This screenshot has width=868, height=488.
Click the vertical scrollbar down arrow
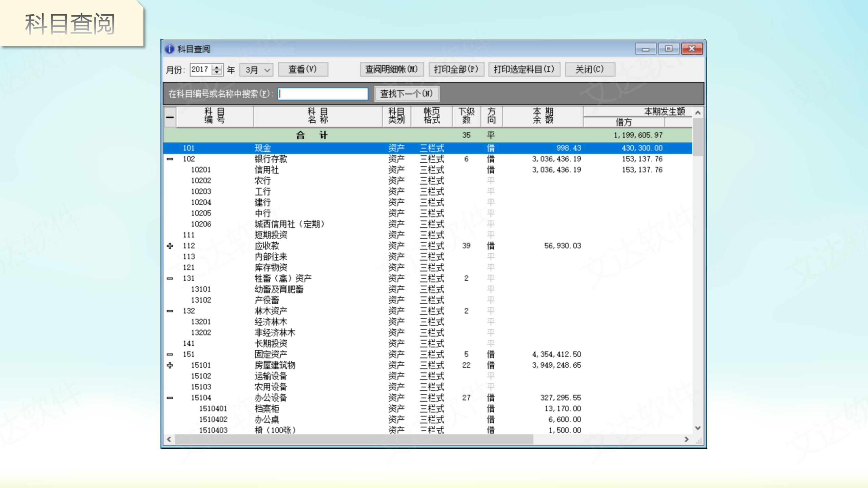(x=697, y=428)
